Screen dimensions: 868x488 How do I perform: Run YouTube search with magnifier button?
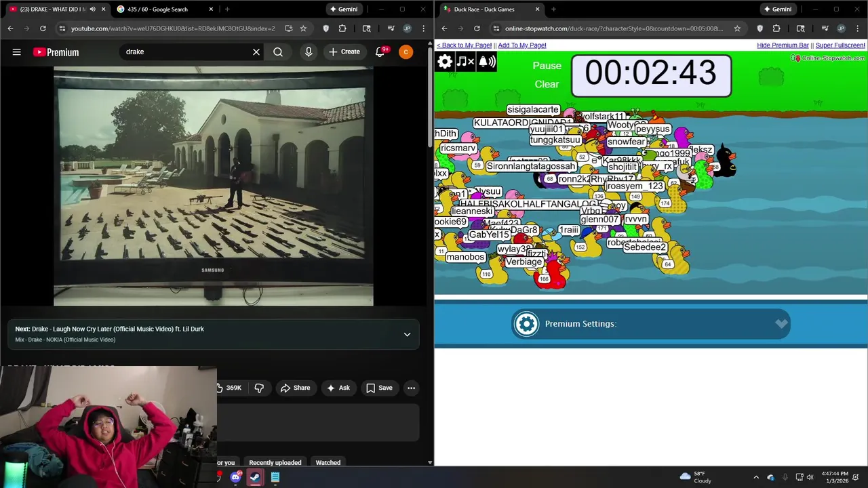pos(278,52)
